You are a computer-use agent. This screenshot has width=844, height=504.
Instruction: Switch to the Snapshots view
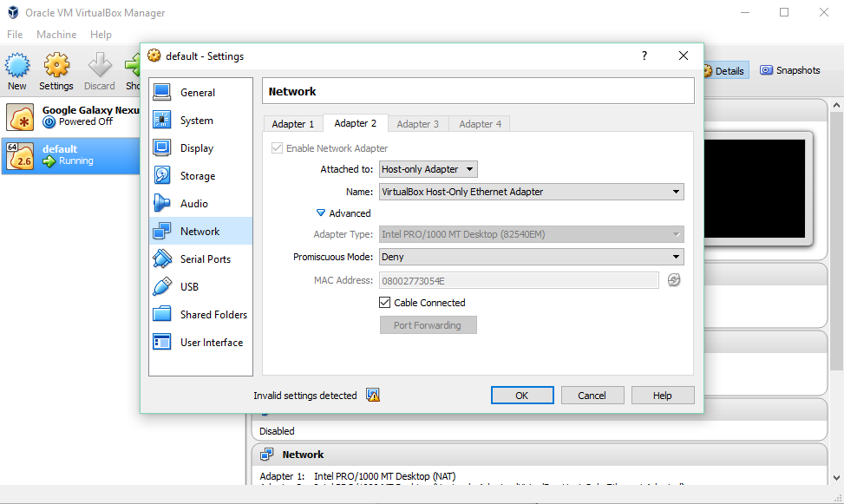pos(789,70)
